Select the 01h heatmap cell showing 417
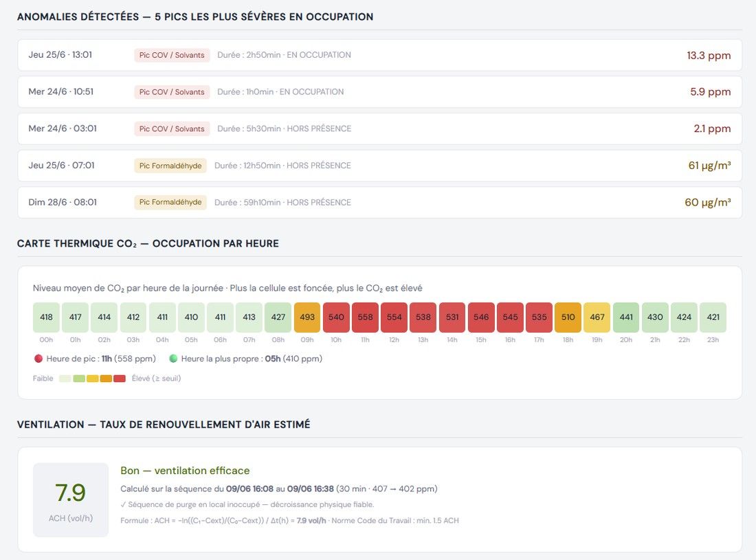756x560 pixels. pos(75,317)
